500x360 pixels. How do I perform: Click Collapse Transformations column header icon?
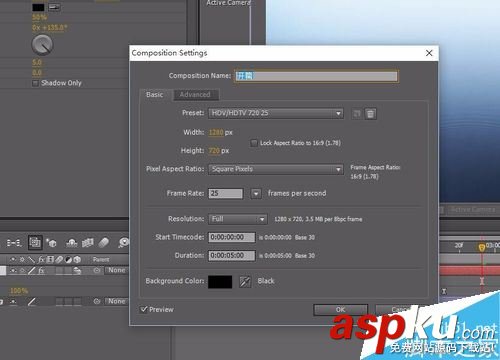pos(22,259)
